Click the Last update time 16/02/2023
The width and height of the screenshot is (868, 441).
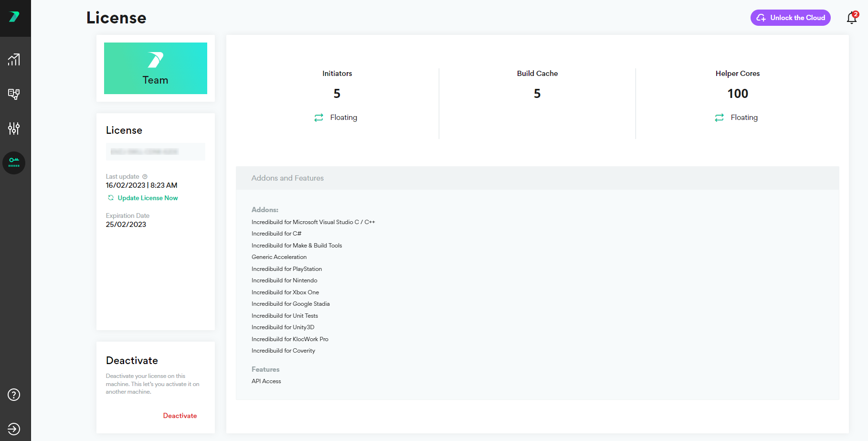[141, 185]
